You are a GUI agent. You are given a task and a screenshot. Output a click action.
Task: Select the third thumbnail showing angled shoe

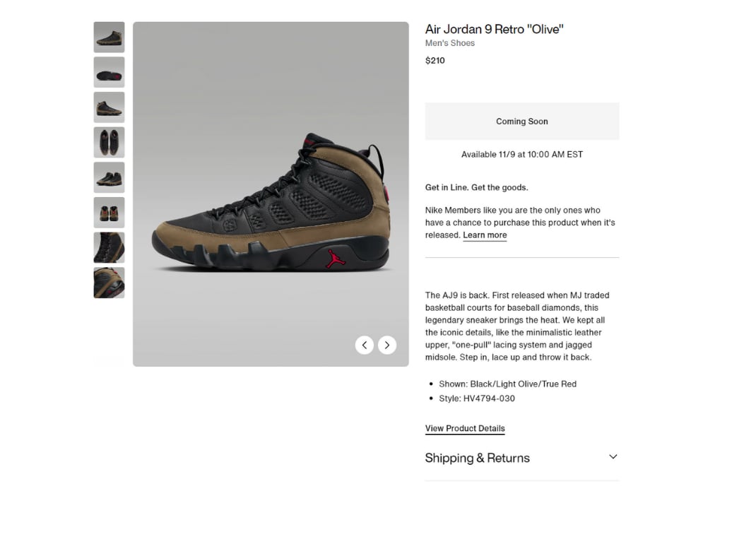click(109, 107)
